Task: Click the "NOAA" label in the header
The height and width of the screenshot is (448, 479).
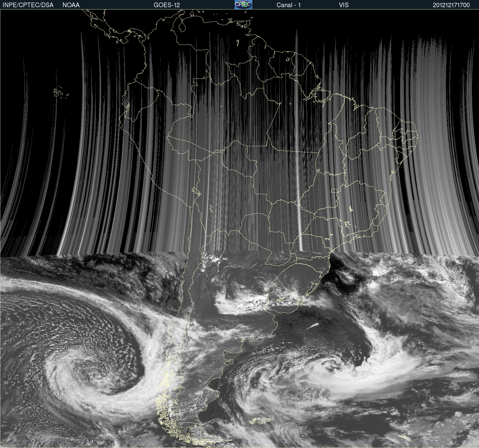Action: pos(71,5)
